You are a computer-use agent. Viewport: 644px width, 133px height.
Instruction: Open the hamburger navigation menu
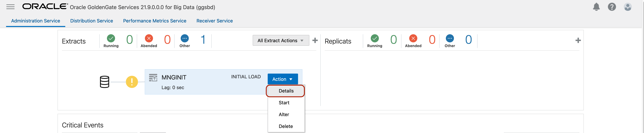click(10, 7)
